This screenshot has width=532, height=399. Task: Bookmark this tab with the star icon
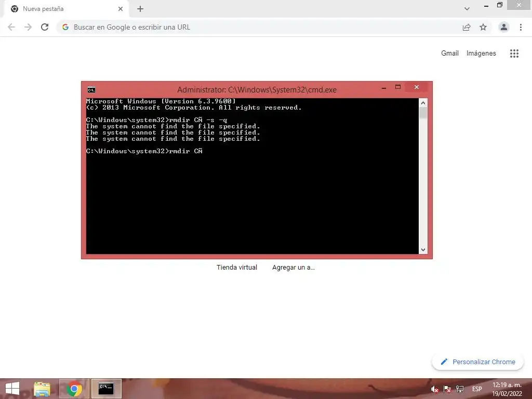click(x=483, y=27)
